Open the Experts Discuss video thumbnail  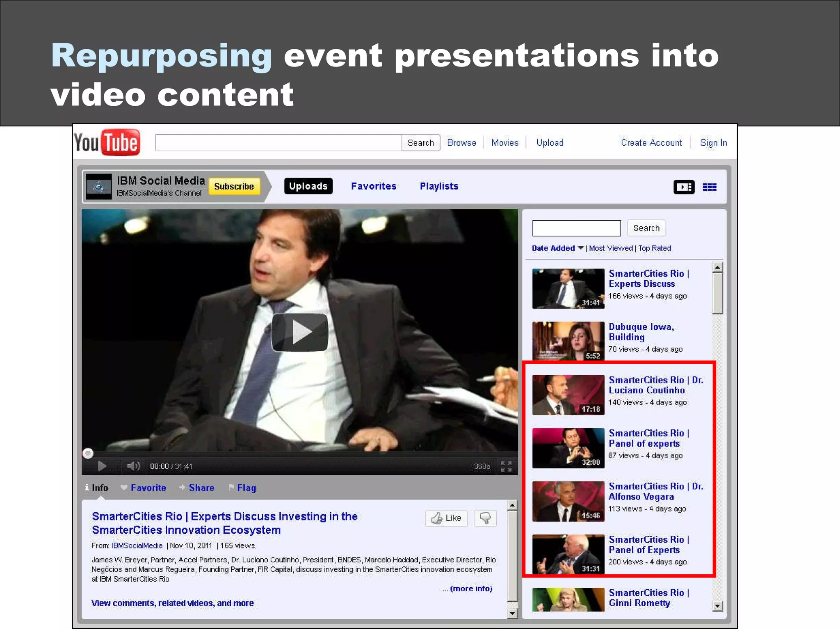tap(568, 288)
